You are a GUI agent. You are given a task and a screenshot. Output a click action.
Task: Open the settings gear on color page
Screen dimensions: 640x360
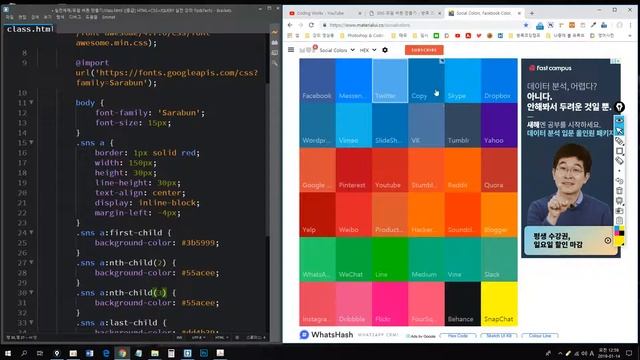tap(385, 50)
